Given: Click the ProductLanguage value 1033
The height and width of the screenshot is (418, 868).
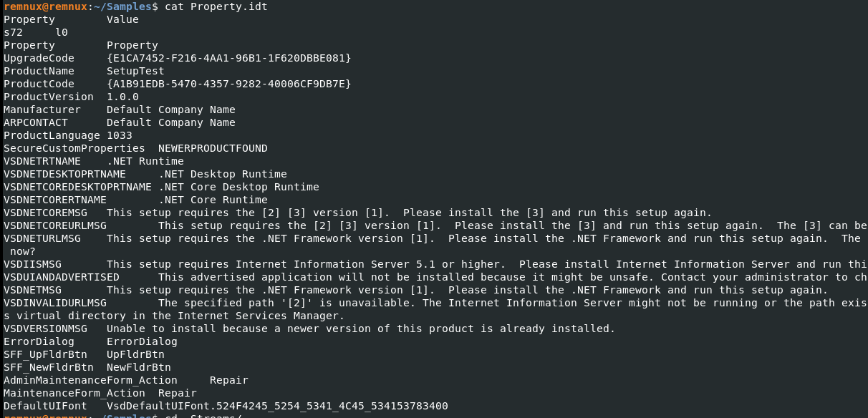Looking at the screenshot, I should [x=119, y=135].
